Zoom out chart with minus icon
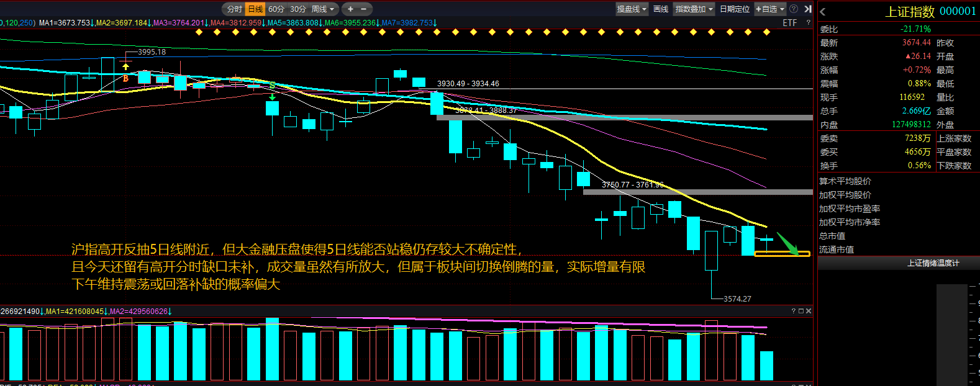980x386 pixels. tap(364, 9)
